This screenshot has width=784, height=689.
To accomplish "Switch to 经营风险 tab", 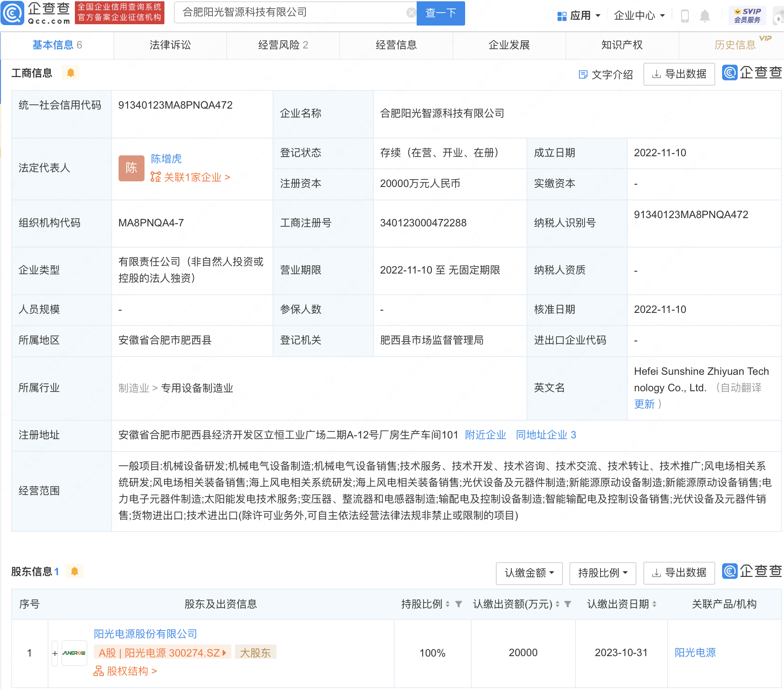I will tap(283, 45).
